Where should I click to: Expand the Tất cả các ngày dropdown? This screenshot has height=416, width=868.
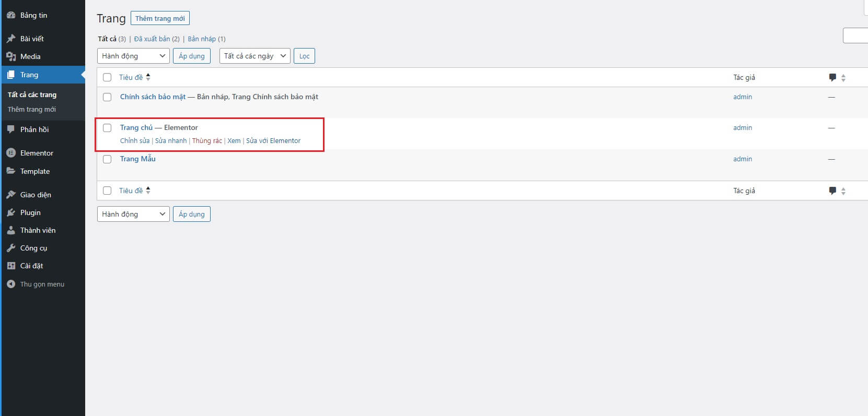coord(254,56)
